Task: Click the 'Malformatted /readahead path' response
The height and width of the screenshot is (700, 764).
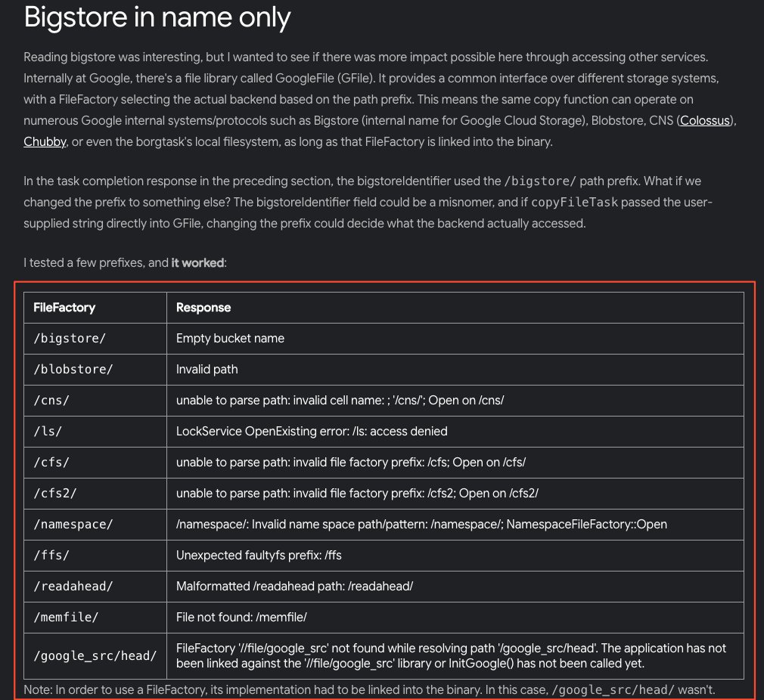Action: point(455,587)
